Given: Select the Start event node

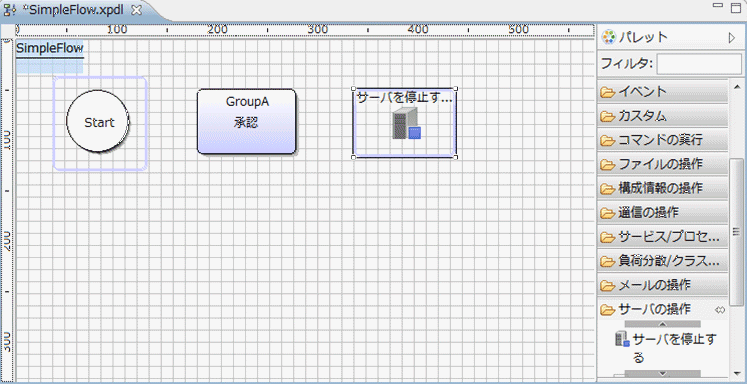Looking at the screenshot, I should click(x=98, y=121).
